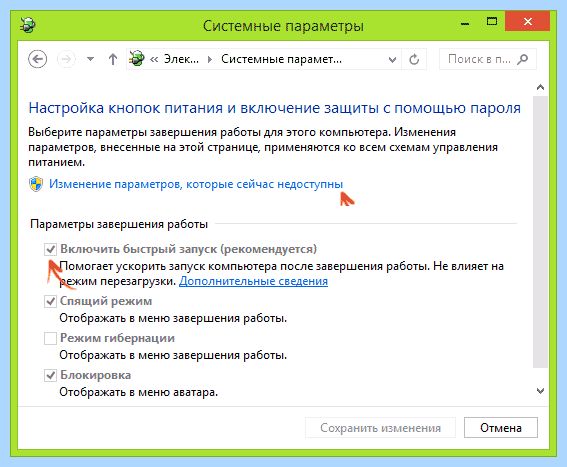Screen dimensions: 567x467
Task: Click 'Отображать в меню аватара.' text
Action: tap(138, 392)
